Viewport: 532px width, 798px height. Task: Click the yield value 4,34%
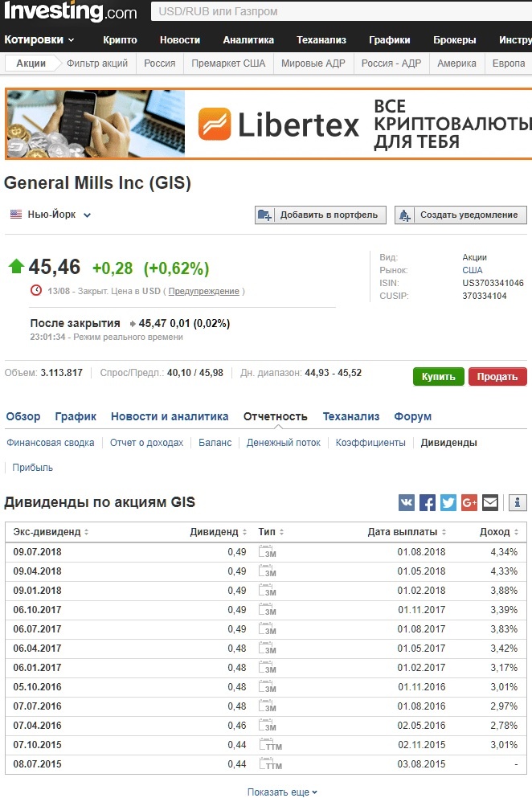tap(504, 551)
